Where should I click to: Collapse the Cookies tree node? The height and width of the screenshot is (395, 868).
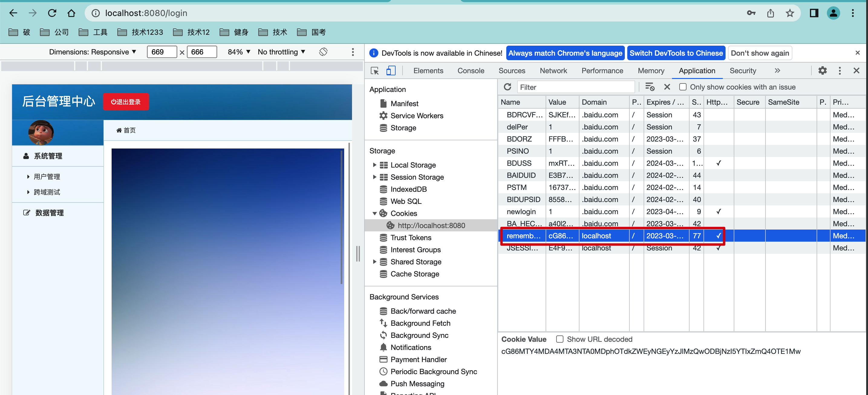pos(374,213)
